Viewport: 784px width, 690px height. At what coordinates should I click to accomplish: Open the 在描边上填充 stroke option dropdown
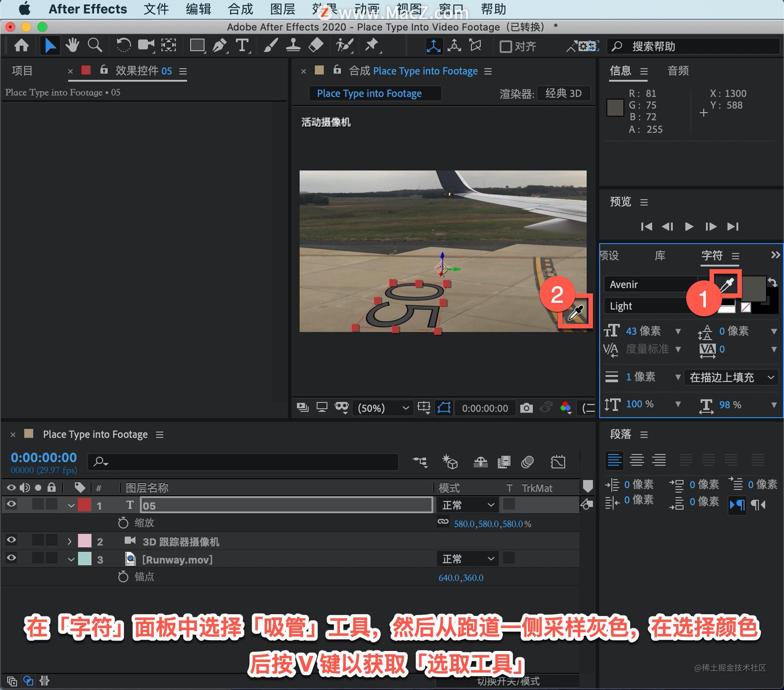pos(732,377)
